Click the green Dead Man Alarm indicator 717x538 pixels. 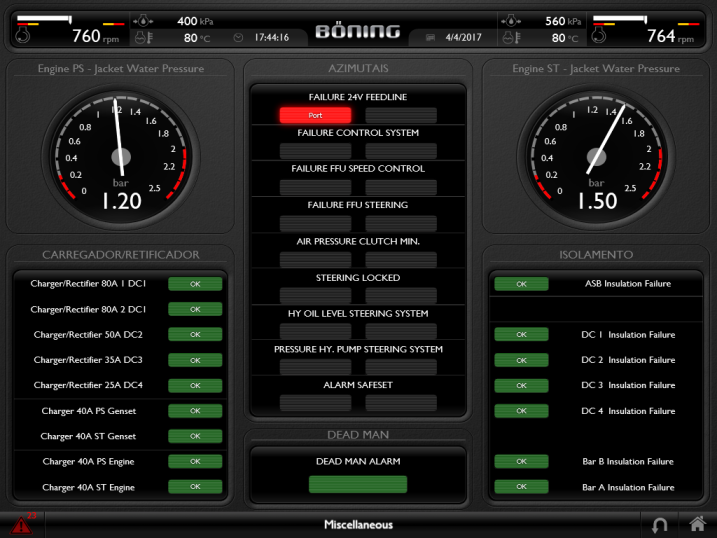click(x=358, y=484)
